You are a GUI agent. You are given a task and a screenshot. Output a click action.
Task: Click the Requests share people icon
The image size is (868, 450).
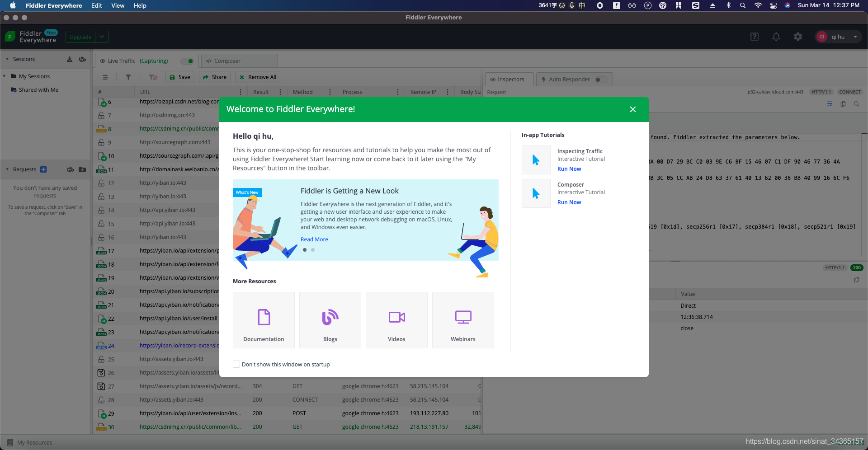click(71, 169)
